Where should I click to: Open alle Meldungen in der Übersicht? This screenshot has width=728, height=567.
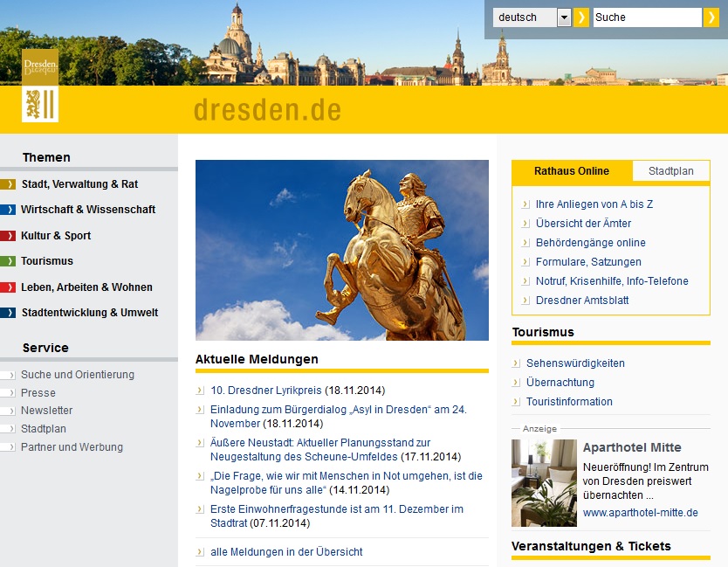pyautogui.click(x=286, y=552)
